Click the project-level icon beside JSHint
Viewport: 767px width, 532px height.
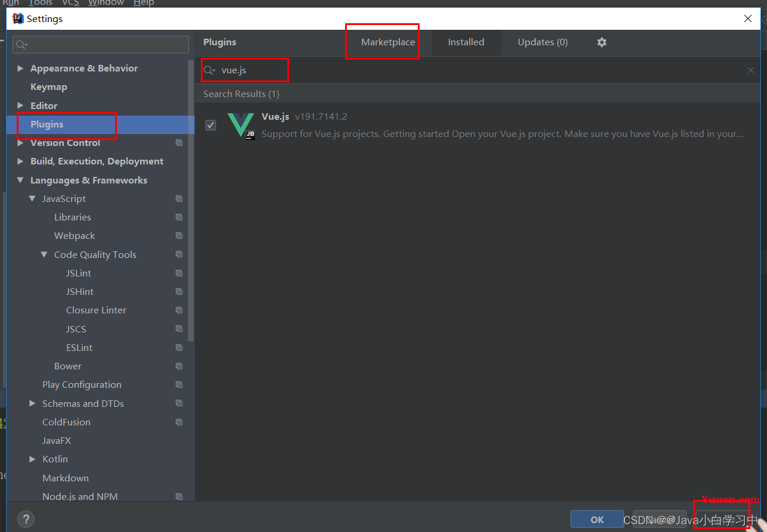click(179, 292)
